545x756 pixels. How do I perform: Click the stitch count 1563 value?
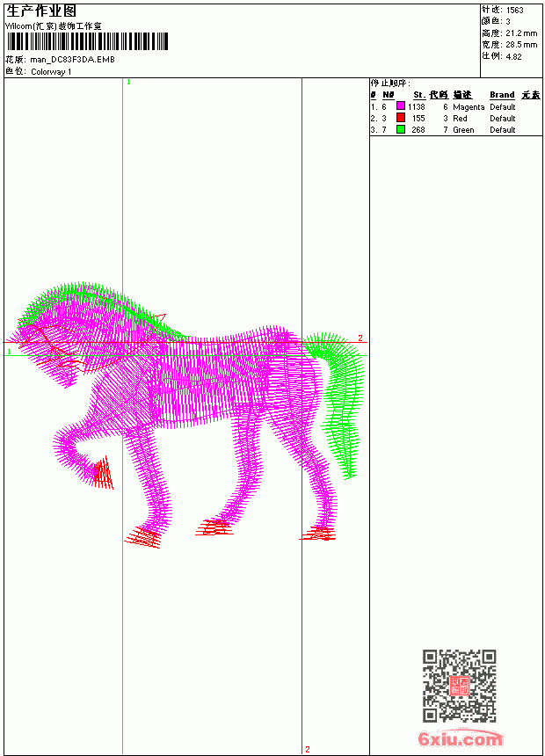point(514,11)
